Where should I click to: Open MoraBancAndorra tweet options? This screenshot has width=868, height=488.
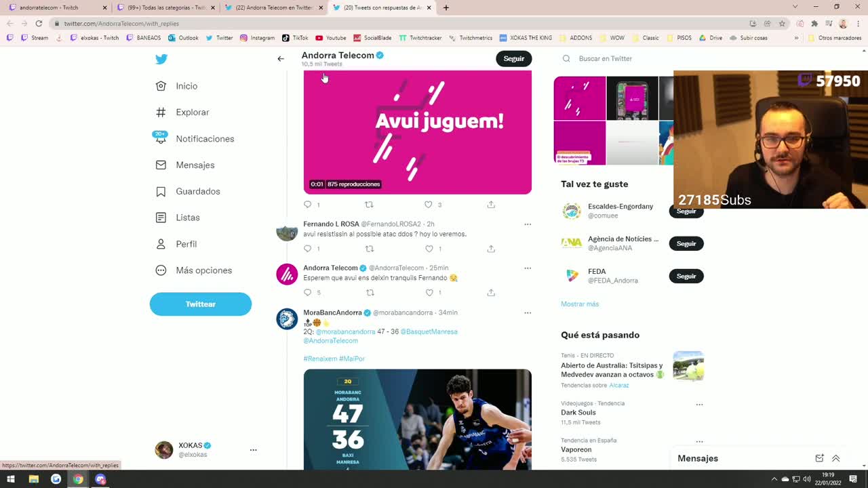click(528, 313)
